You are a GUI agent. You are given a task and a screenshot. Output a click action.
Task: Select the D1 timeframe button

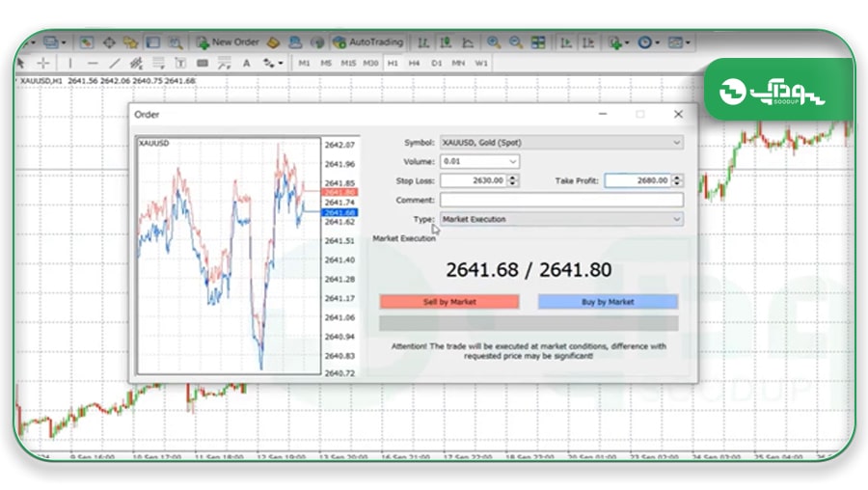click(436, 63)
